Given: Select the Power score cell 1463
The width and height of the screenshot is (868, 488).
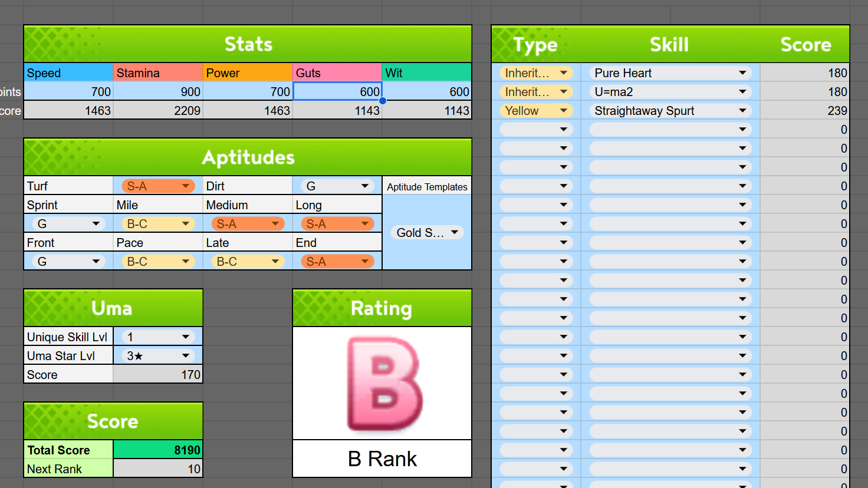Looking at the screenshot, I should click(x=248, y=110).
